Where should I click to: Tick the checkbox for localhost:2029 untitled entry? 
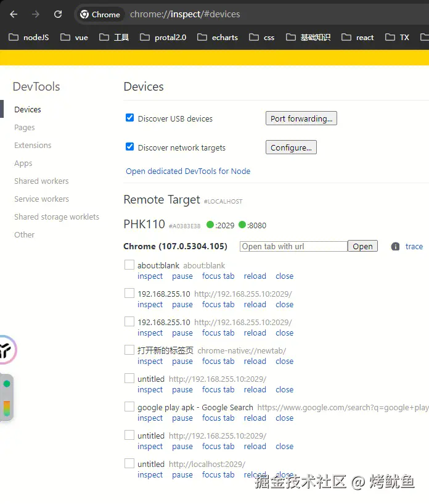pos(129,463)
